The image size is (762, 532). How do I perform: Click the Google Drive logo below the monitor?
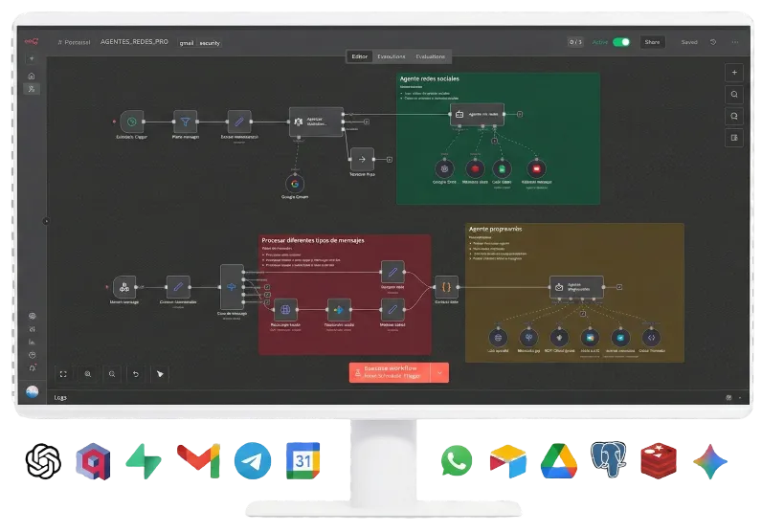tap(559, 461)
